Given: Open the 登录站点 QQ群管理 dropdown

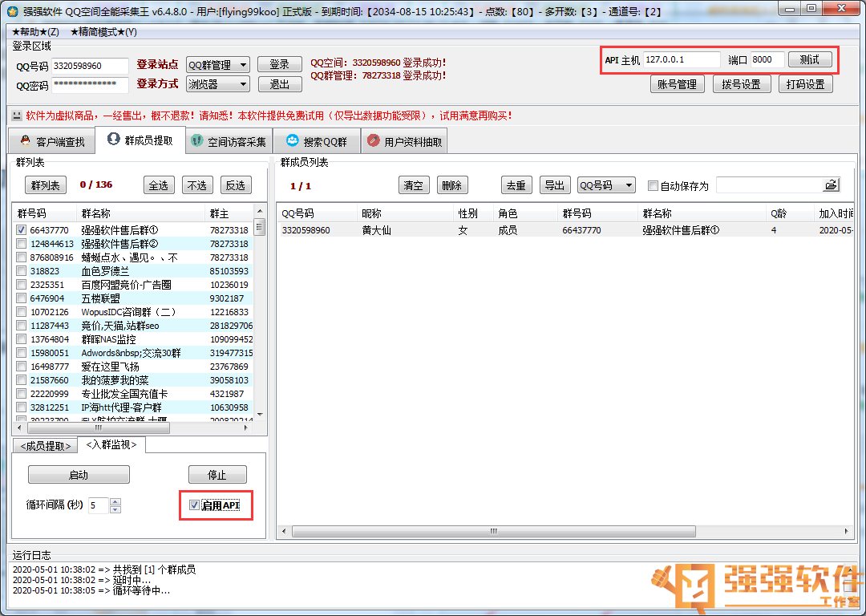Looking at the screenshot, I should (x=217, y=65).
